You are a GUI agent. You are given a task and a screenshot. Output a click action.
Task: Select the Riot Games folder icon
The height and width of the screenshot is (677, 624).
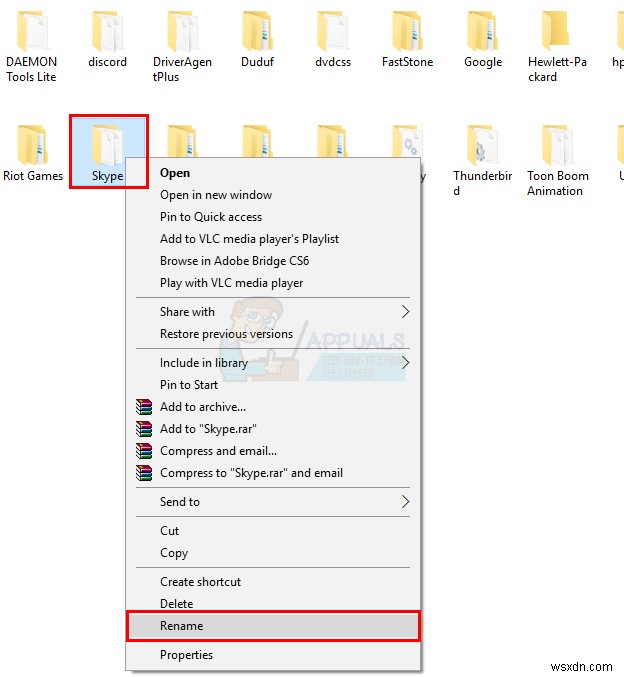pyautogui.click(x=32, y=145)
